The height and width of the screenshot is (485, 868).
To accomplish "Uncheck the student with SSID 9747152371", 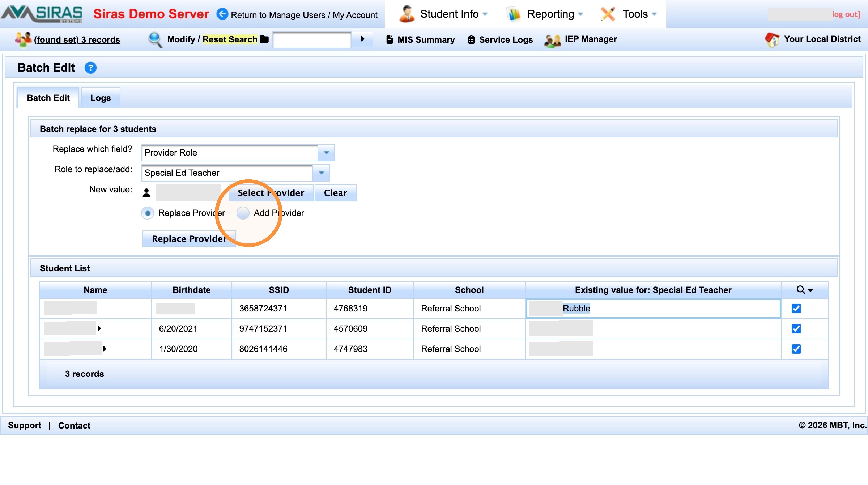I will 796,329.
